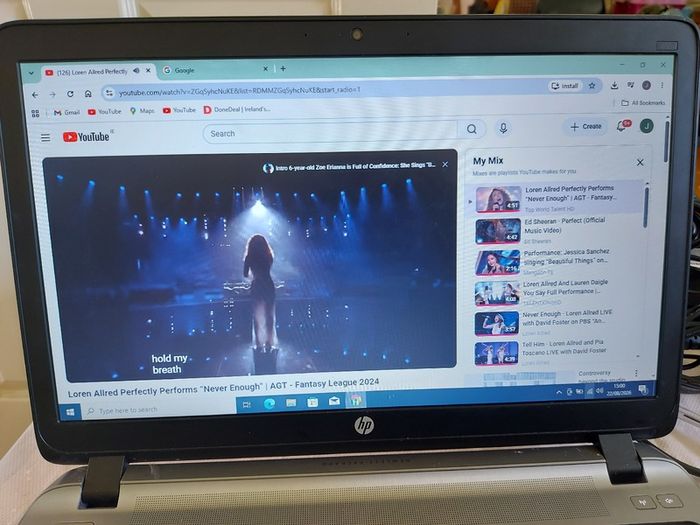The width and height of the screenshot is (700, 525).
Task: Reload the page with the refresh icon
Action: point(70,94)
